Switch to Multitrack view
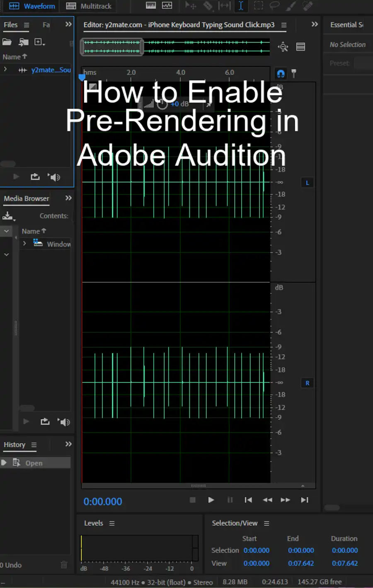This screenshot has width=373, height=588. 89,6
